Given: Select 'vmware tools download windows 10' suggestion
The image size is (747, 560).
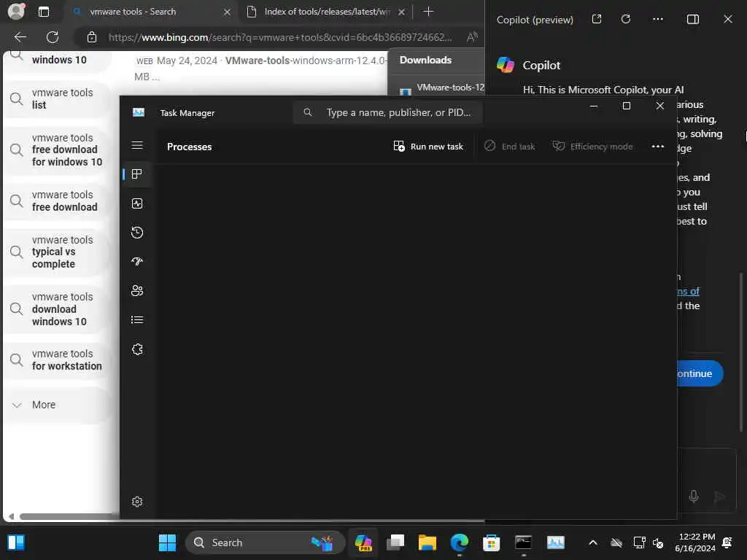Looking at the screenshot, I should click(x=57, y=309).
